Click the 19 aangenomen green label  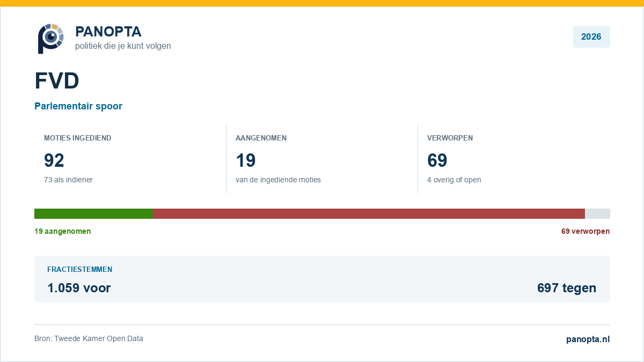pos(63,232)
